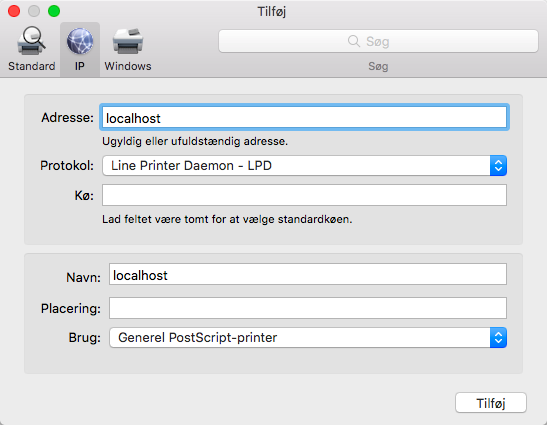Screen dimensions: 547x425
Task: Click the Adresse field containing localhost
Action: (x=304, y=118)
